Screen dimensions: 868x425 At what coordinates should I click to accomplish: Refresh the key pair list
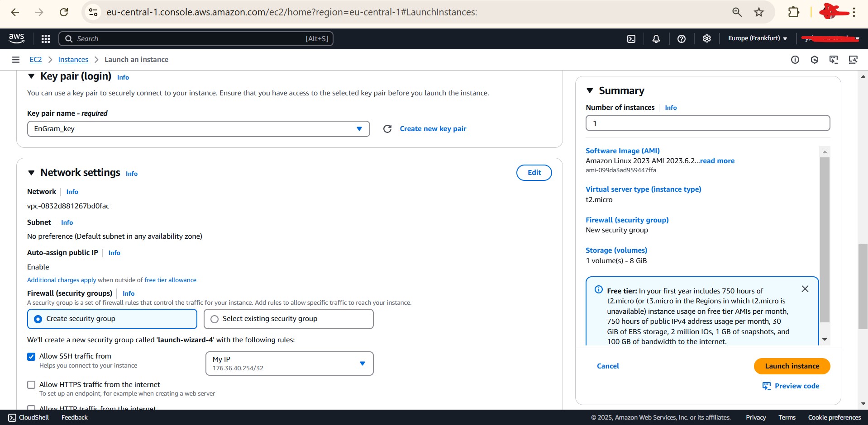click(387, 129)
